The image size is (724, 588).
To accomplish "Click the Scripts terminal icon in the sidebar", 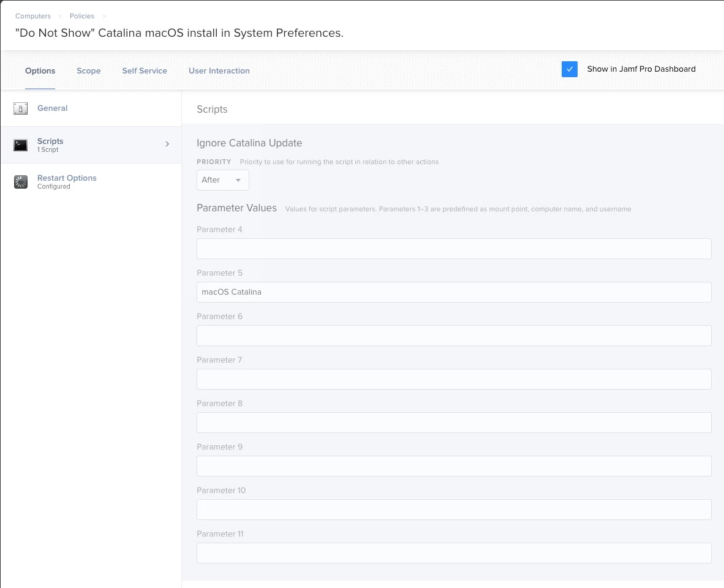I will (20, 145).
